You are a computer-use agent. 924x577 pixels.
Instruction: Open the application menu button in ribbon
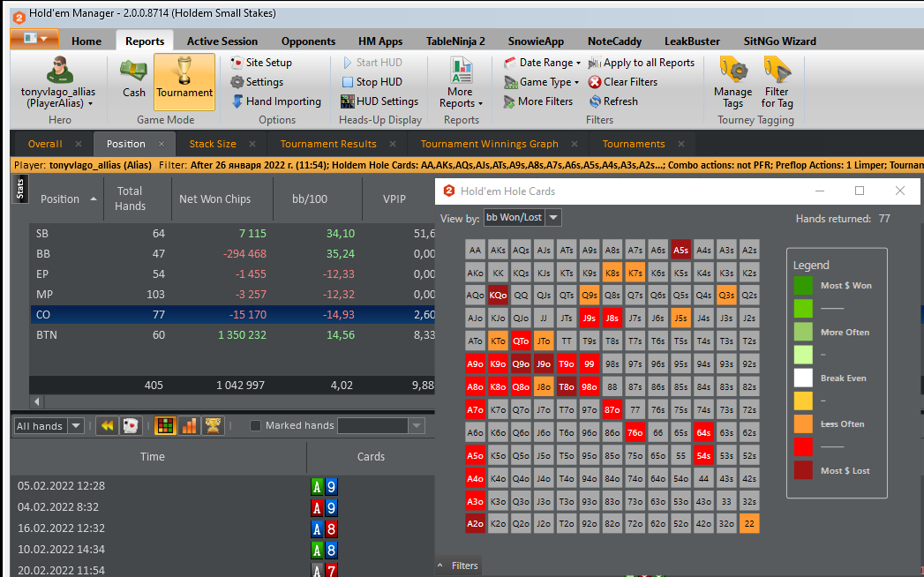click(34, 39)
